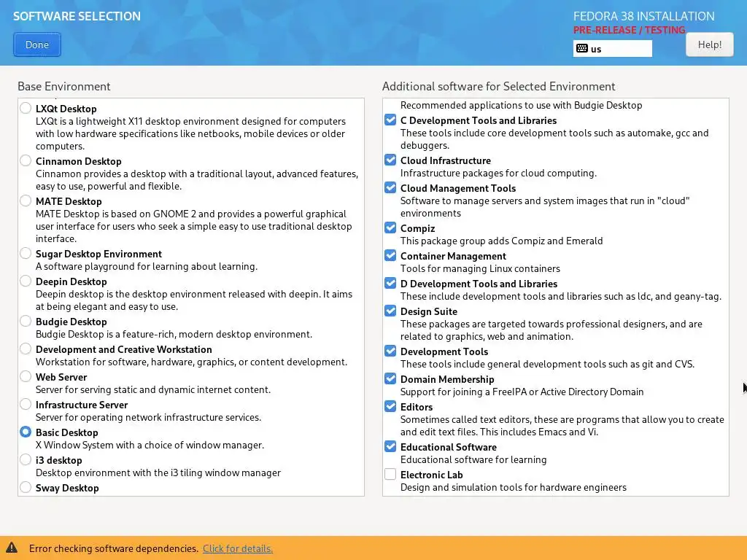Click the 'Base Environment' heading
The image size is (747, 560).
coord(64,86)
